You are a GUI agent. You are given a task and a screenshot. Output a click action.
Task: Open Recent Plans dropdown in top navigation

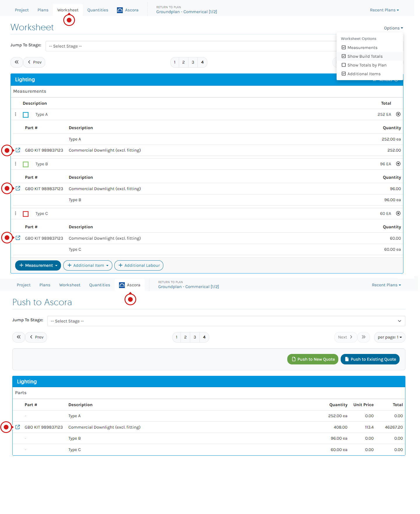pos(384,10)
